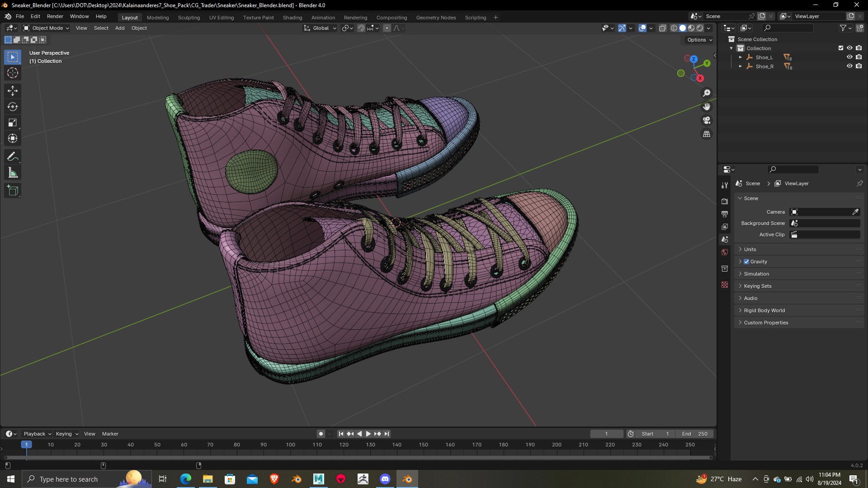Choose the Select Box tool
The width and height of the screenshot is (868, 488).
pyautogui.click(x=13, y=57)
